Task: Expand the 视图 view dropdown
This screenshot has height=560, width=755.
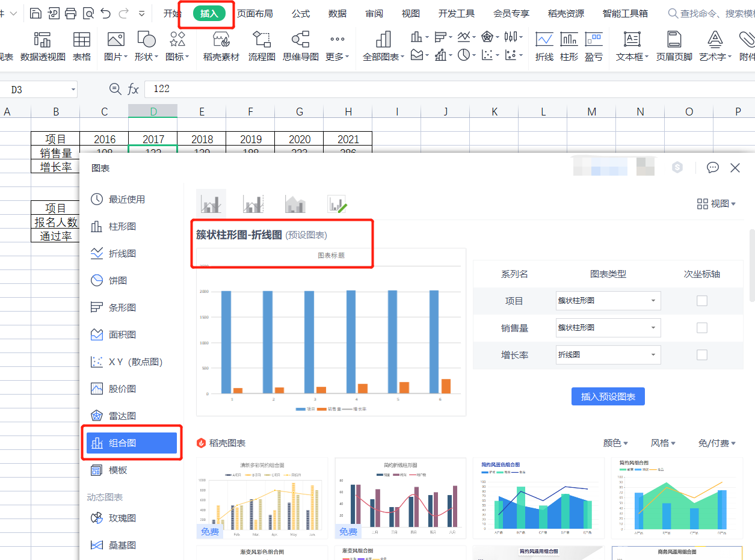Action: click(x=716, y=204)
